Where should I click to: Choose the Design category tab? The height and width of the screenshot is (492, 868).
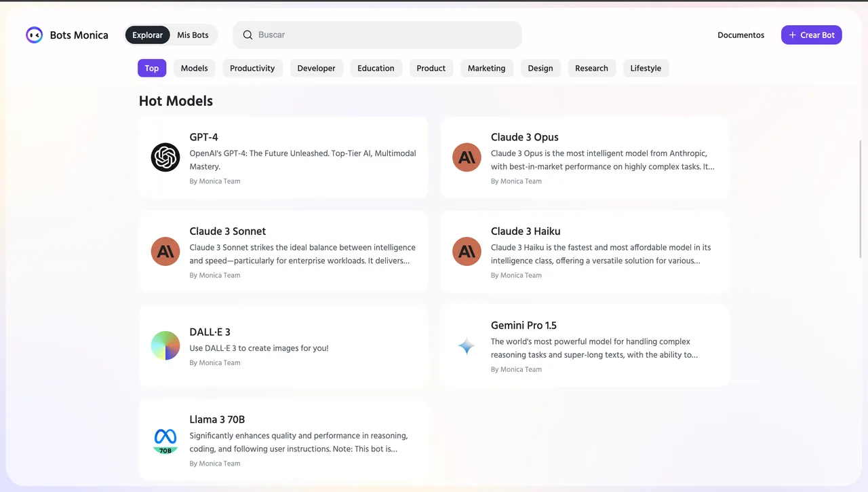pos(540,68)
